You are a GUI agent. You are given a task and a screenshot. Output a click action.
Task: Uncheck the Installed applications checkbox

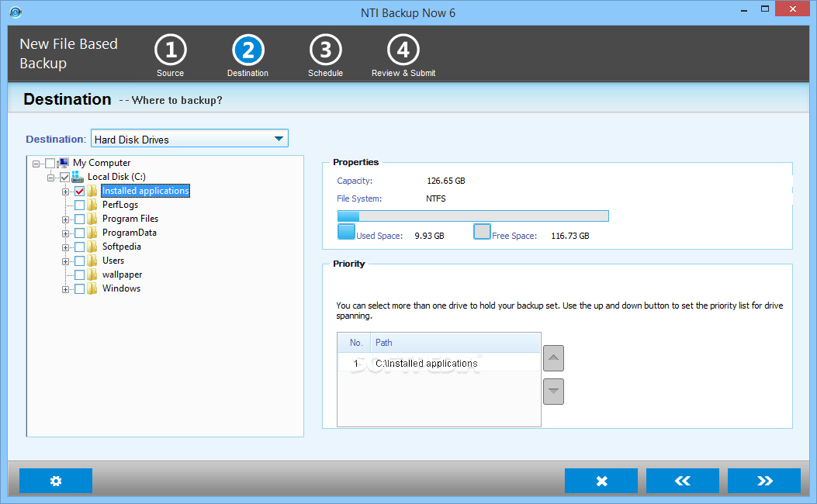[80, 191]
